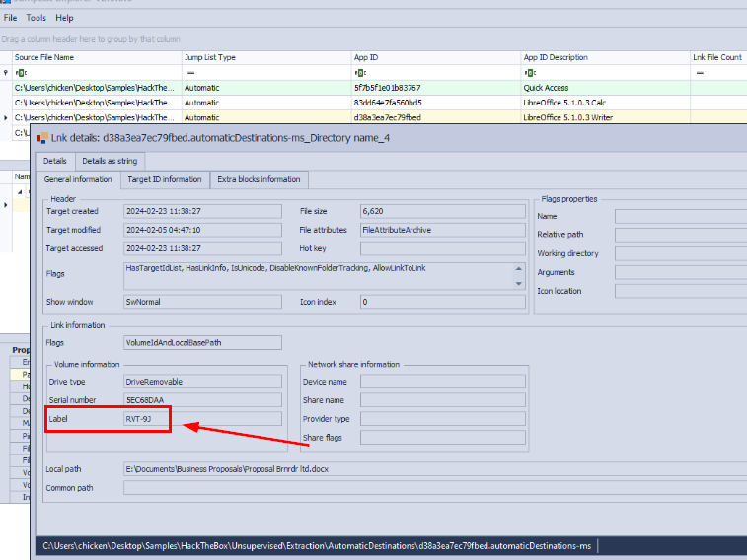The height and width of the screenshot is (560, 747).
Task: Sort by the Jump List Type column header
Action: point(209,57)
